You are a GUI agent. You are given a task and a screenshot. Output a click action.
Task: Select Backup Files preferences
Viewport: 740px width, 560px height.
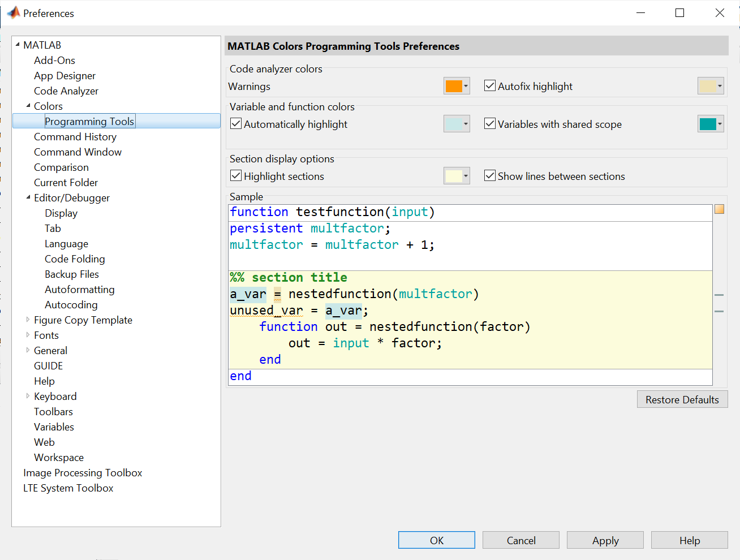click(72, 274)
